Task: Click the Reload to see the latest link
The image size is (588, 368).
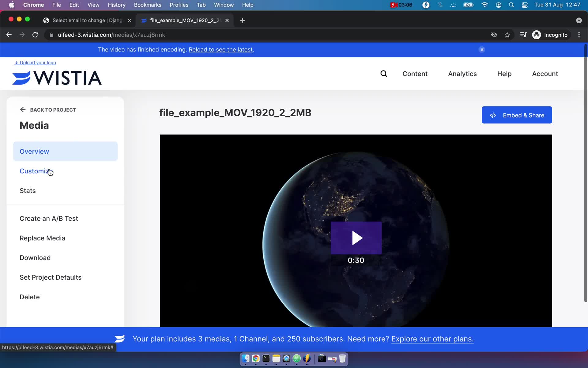Action: click(221, 50)
